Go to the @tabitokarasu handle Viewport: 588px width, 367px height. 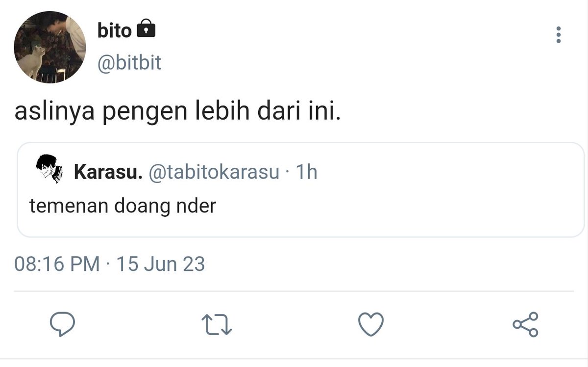pos(214,172)
